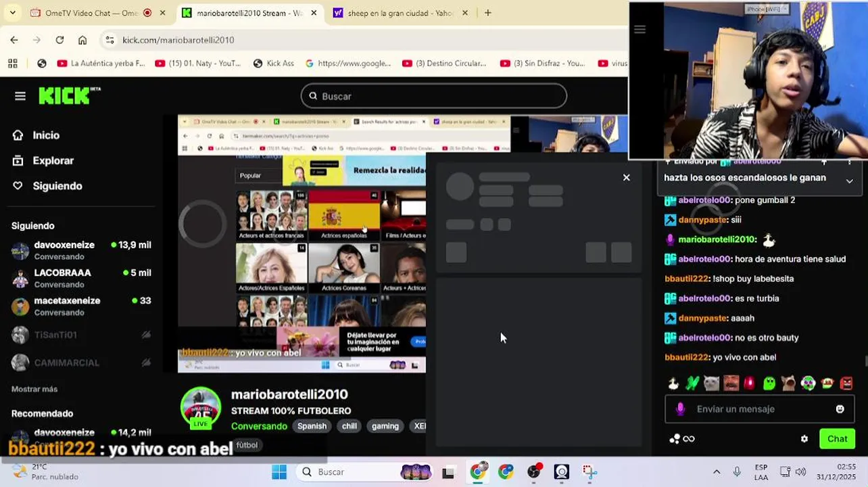This screenshot has width=868, height=487.
Task: Click abelrotelo00 username on 'pone gumball 2' message
Action: coord(704,200)
